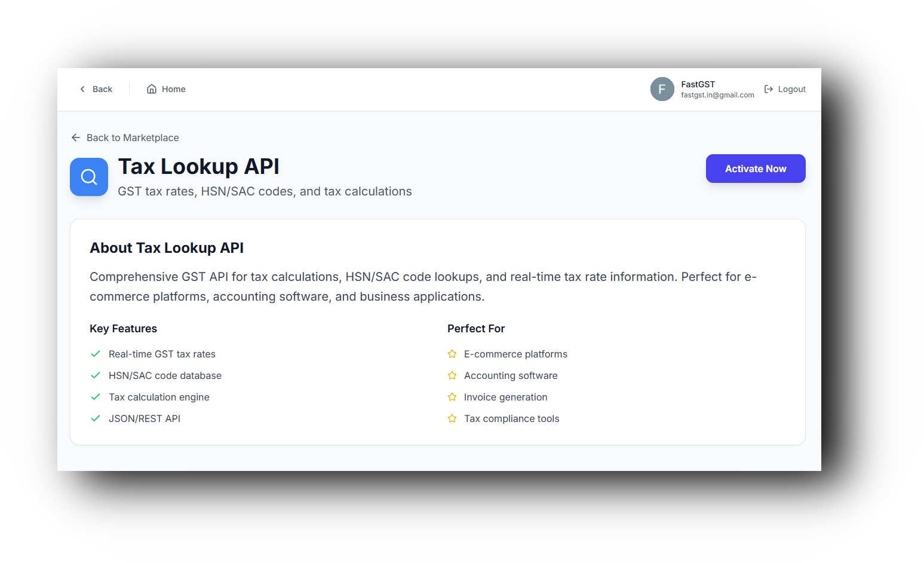
Task: Click the blue Tax Lookup search icon
Action: pos(89,177)
